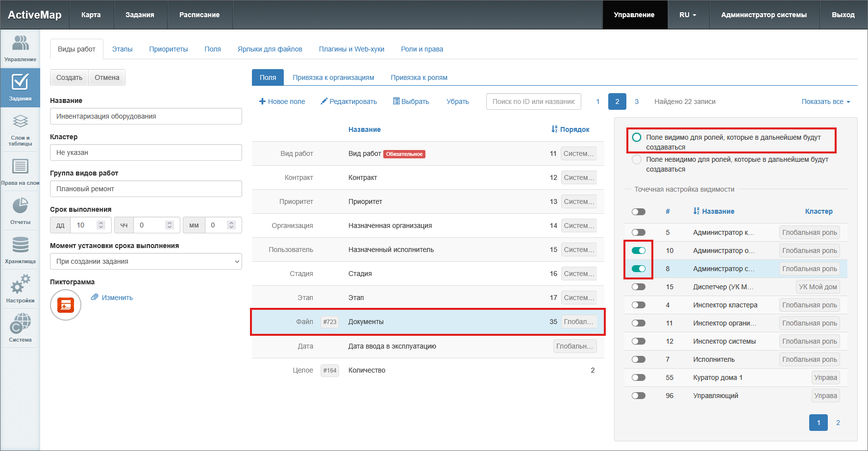Select 'Поле невидимо для ролей' radio option
This screenshot has width=868, height=451.
point(637,159)
